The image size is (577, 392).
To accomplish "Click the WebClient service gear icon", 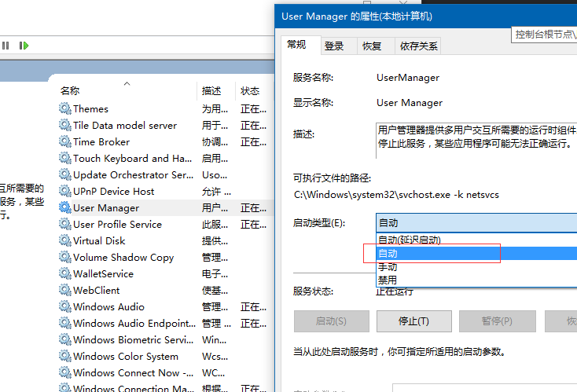I will pyautogui.click(x=64, y=291).
